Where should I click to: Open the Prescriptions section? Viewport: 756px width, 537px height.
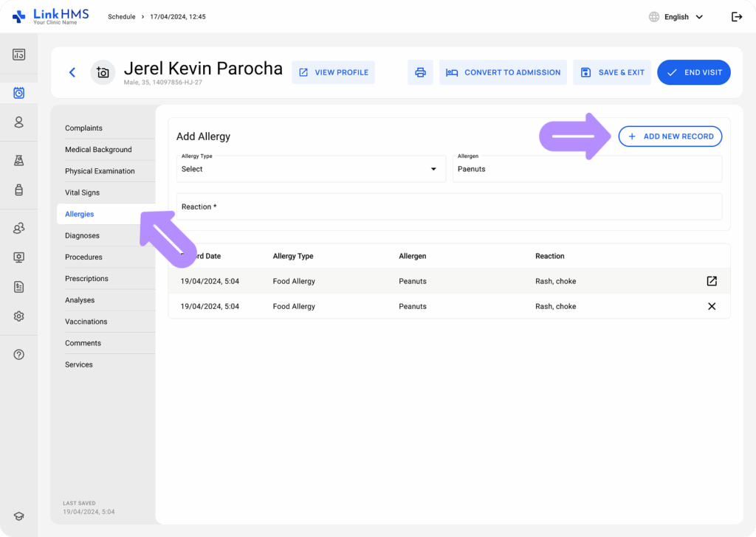(x=86, y=279)
